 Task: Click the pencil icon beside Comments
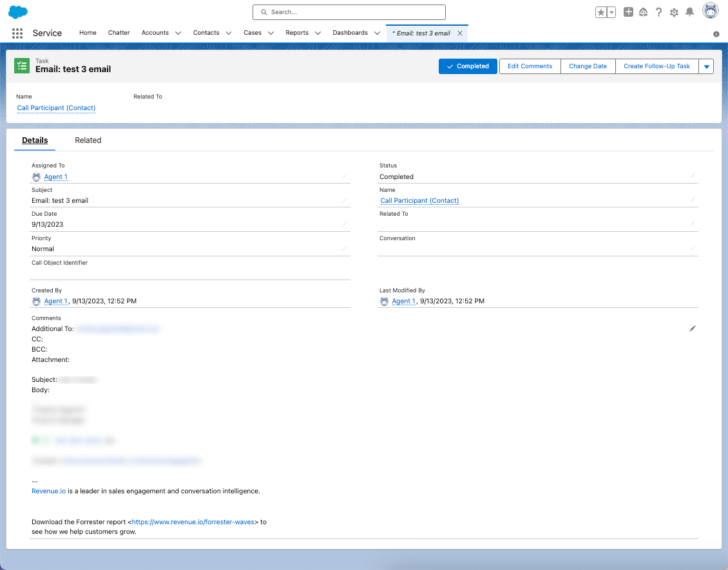point(693,328)
